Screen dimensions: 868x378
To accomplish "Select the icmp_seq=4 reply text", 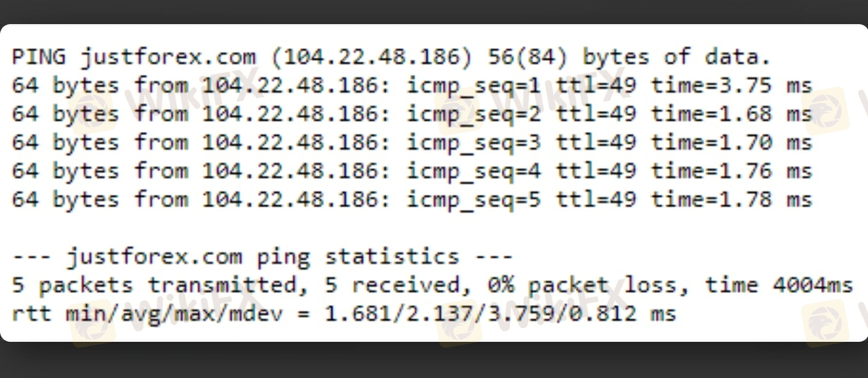I will 474,171.
